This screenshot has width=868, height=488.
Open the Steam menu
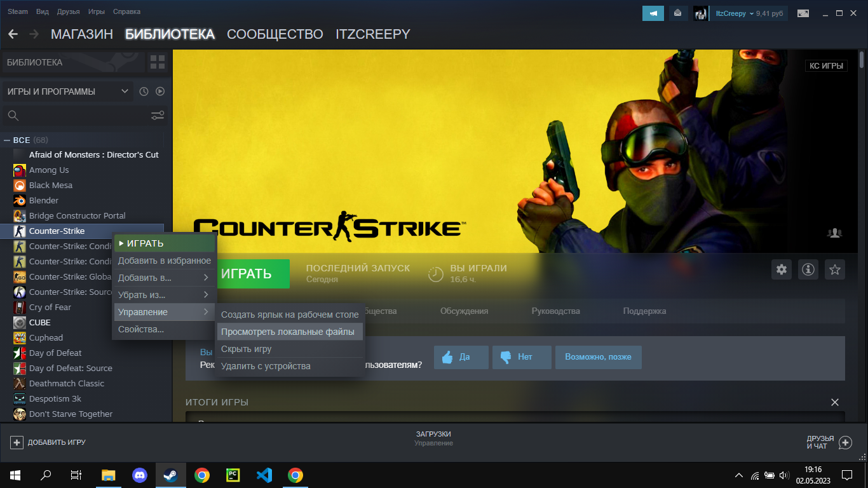coord(18,12)
